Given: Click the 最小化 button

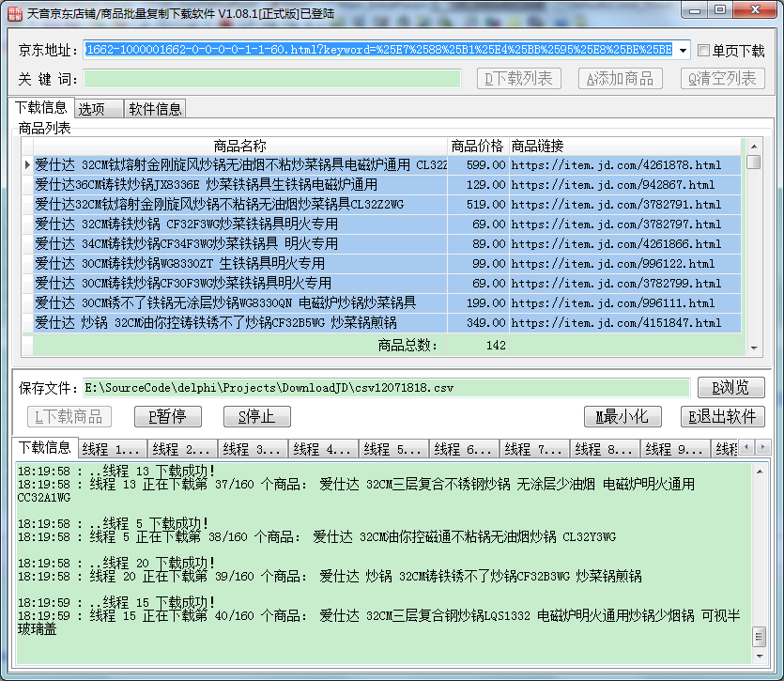Looking at the screenshot, I should [x=622, y=416].
